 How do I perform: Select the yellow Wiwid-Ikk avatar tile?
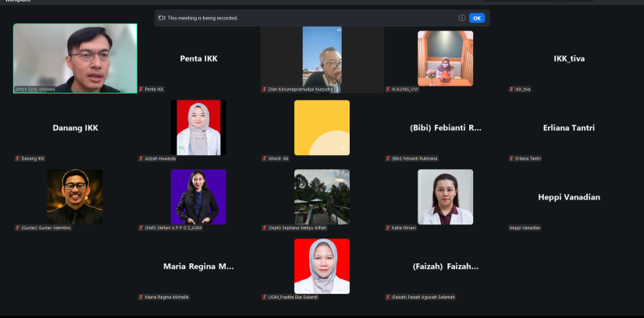322,128
